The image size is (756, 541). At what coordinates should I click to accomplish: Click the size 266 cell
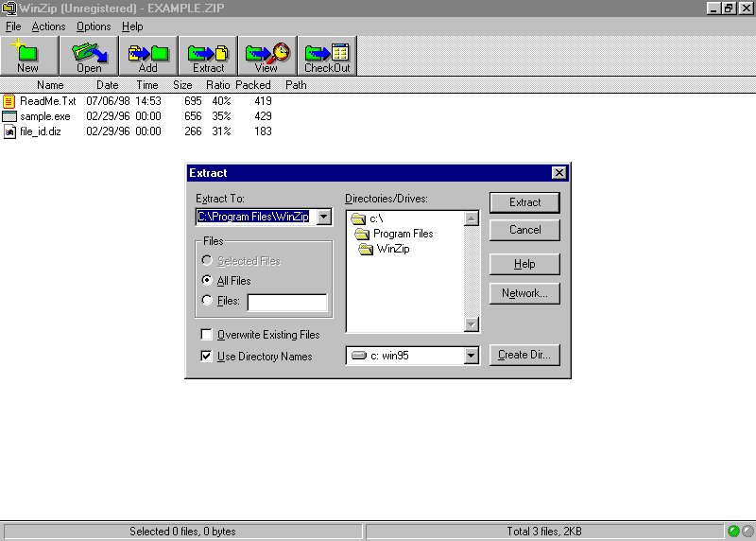point(193,131)
